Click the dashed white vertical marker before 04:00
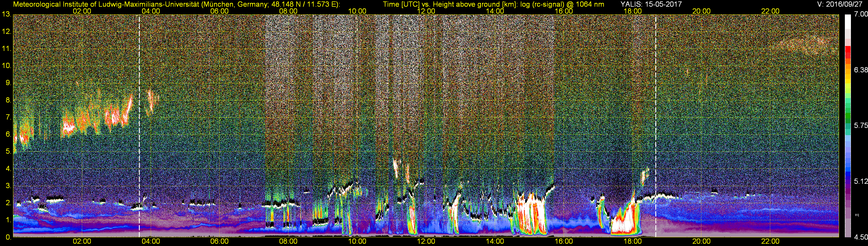This screenshot has height=246, width=868. click(x=139, y=126)
